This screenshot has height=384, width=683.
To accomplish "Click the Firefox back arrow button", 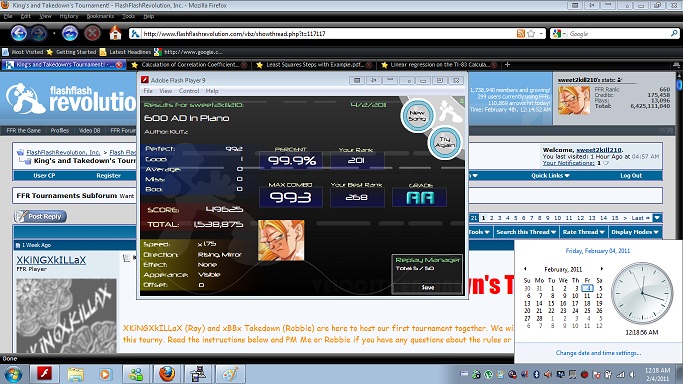I will (x=19, y=34).
